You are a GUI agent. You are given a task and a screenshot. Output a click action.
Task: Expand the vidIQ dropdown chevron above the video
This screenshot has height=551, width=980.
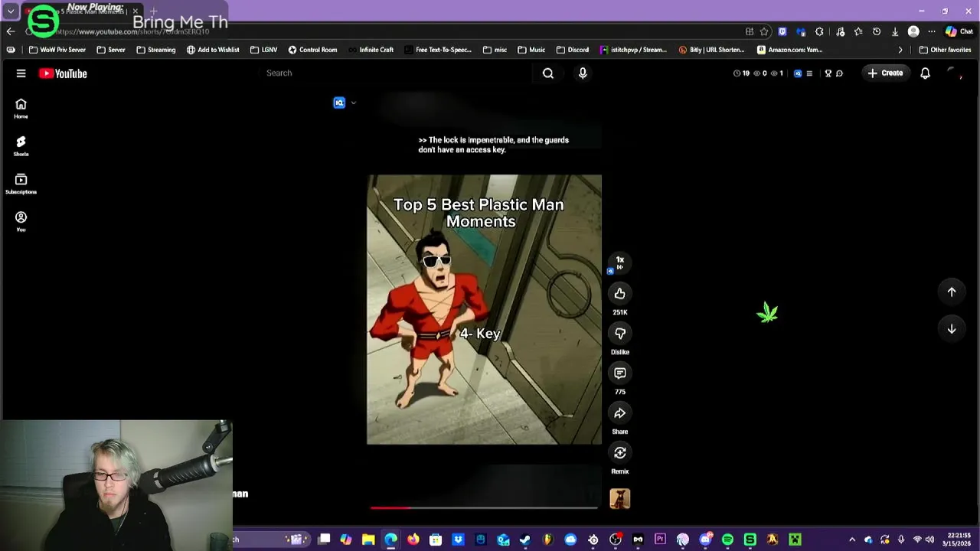click(x=353, y=103)
